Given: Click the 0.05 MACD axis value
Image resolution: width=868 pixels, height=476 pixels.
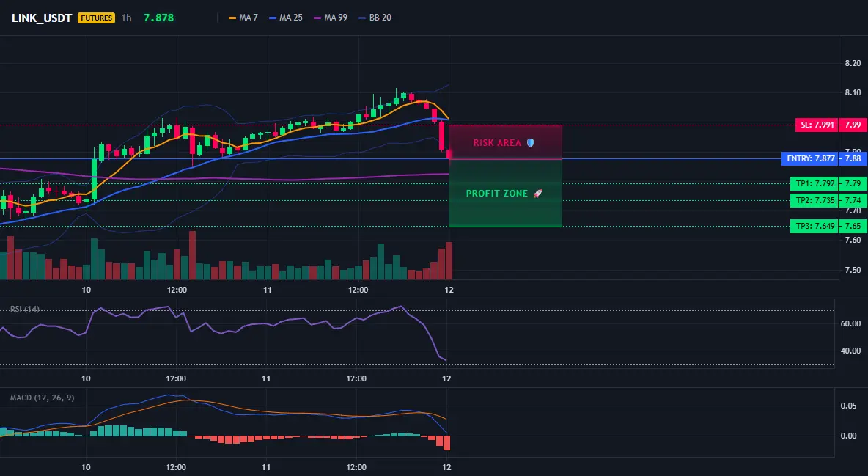Looking at the screenshot, I should click(849, 406).
